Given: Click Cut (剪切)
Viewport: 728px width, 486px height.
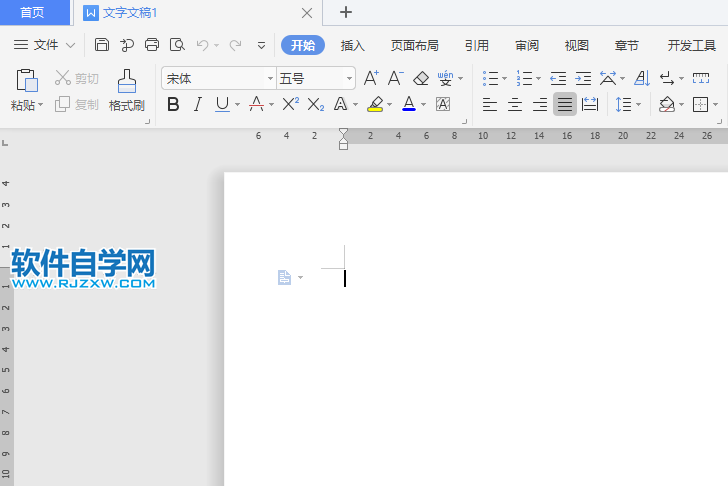Looking at the screenshot, I should (77, 78).
